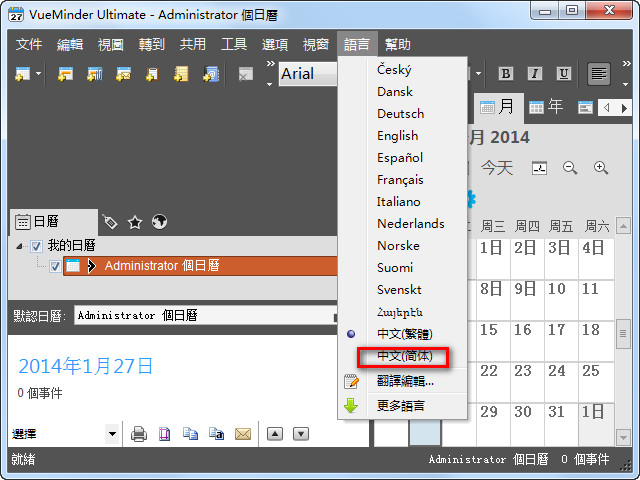
Task: Toggle bold formatting
Action: [x=506, y=73]
